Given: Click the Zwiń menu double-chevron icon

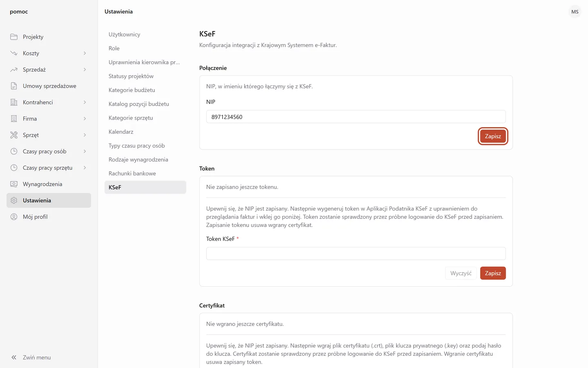Looking at the screenshot, I should click(x=14, y=357).
